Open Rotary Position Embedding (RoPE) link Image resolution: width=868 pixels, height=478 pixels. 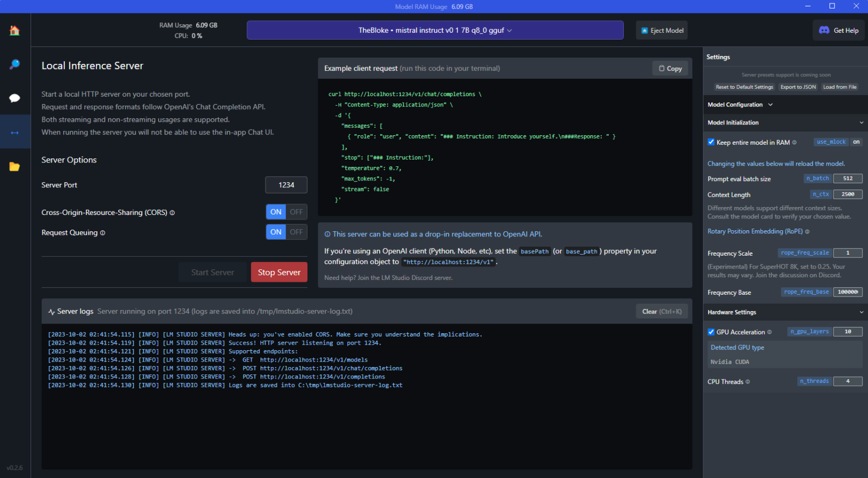click(x=755, y=231)
